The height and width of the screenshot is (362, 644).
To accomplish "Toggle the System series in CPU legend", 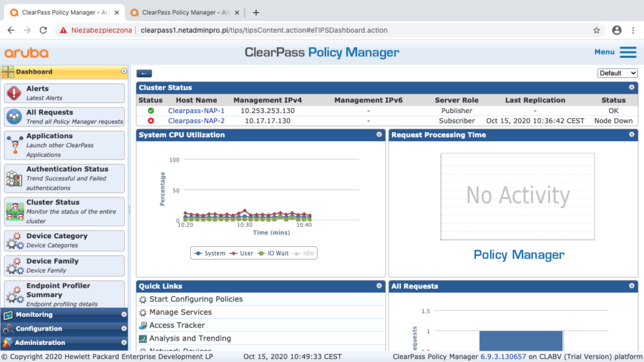I will pos(210,253).
